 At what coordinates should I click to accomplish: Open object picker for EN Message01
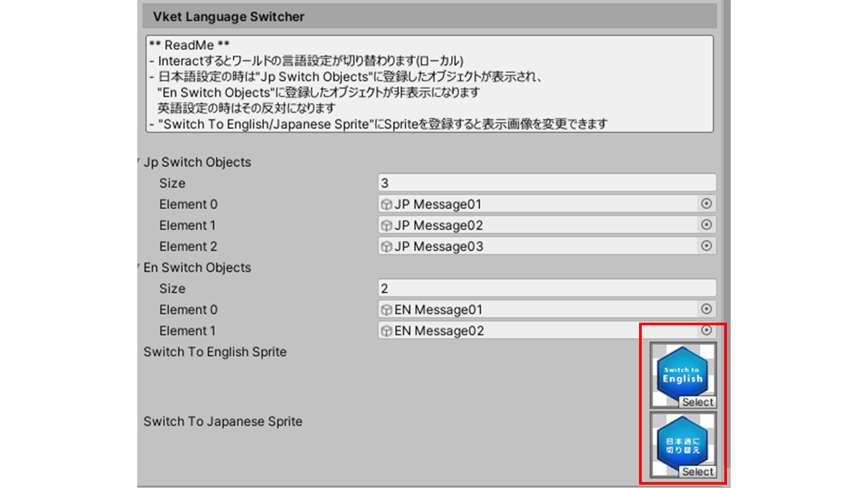point(706,309)
